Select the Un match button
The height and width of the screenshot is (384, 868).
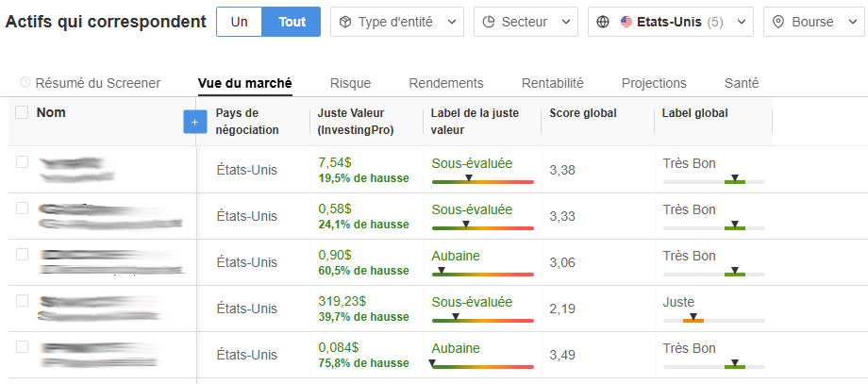tap(239, 22)
